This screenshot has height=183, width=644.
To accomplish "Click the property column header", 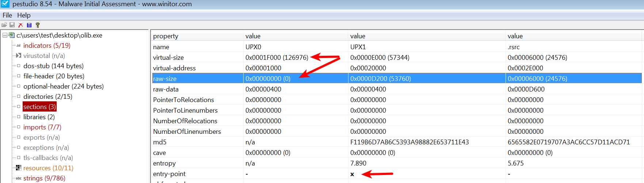I will (165, 36).
